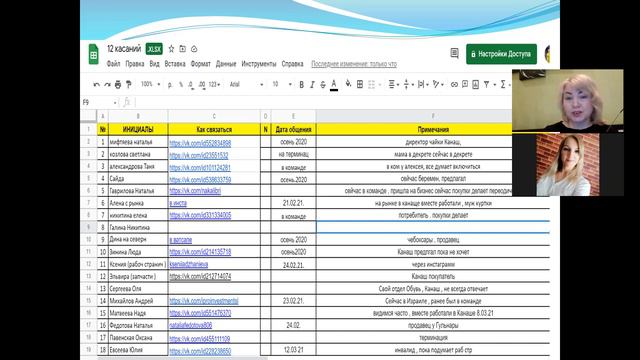The width and height of the screenshot is (640, 360).
Task: Open the vk link for козлова светлана
Action: coord(199,155)
